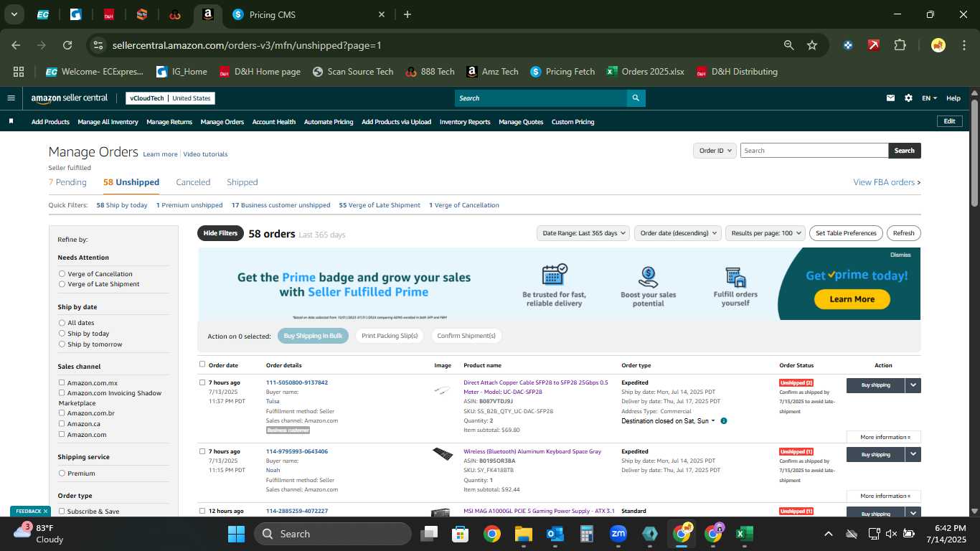Switch to the Canceled orders tab
980x551 pixels.
[193, 182]
